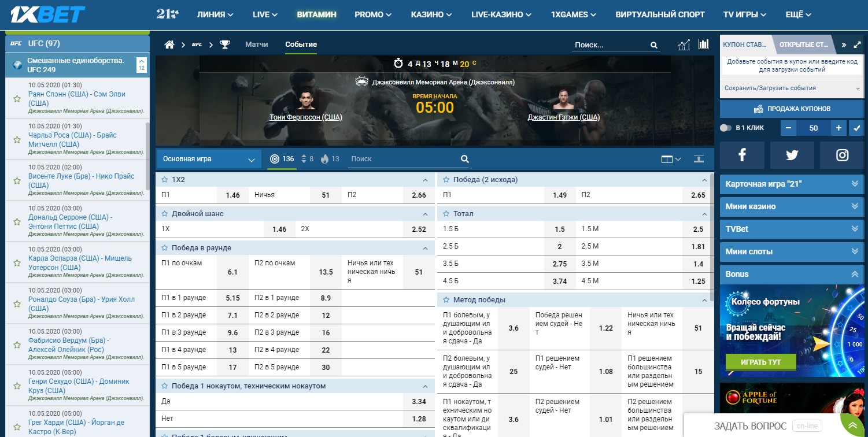The width and height of the screenshot is (868, 437).
Task: Click the Поиск... top search field
Action: point(610,45)
